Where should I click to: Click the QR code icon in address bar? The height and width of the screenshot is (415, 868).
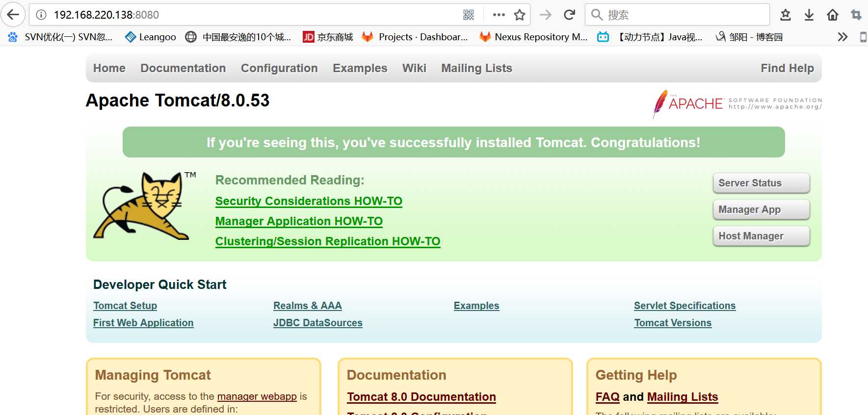click(x=469, y=15)
